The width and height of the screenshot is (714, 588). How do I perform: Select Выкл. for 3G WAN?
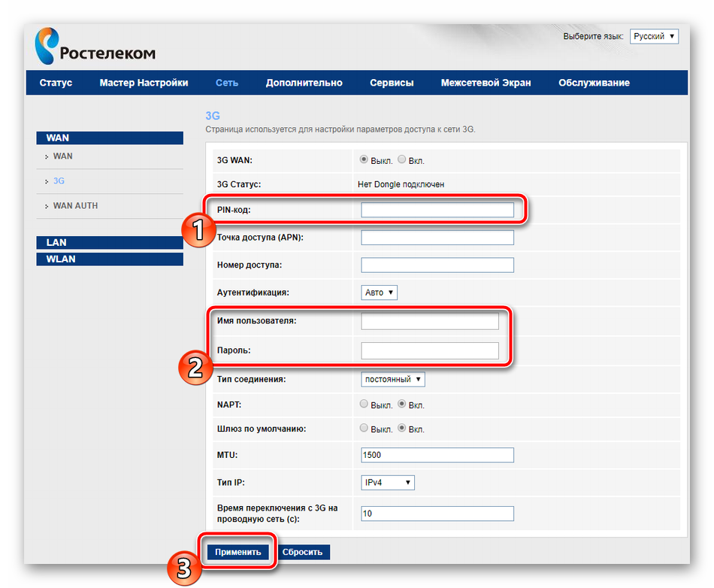click(365, 159)
